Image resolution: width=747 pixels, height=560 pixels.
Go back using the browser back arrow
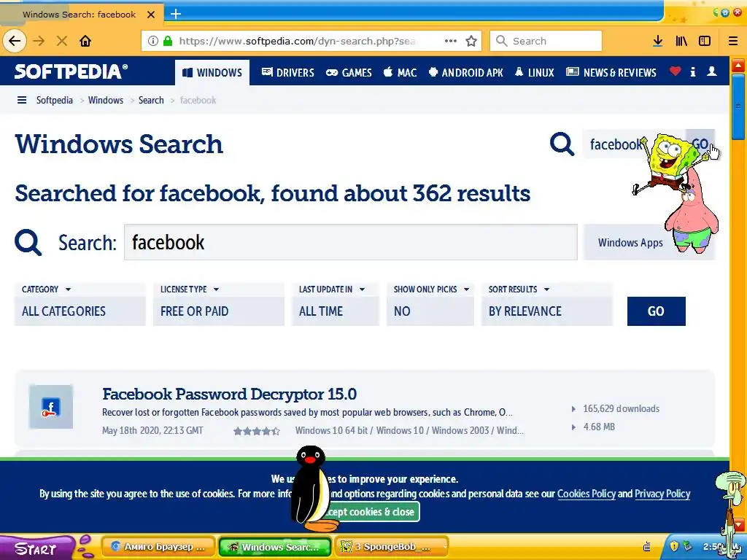coord(15,41)
